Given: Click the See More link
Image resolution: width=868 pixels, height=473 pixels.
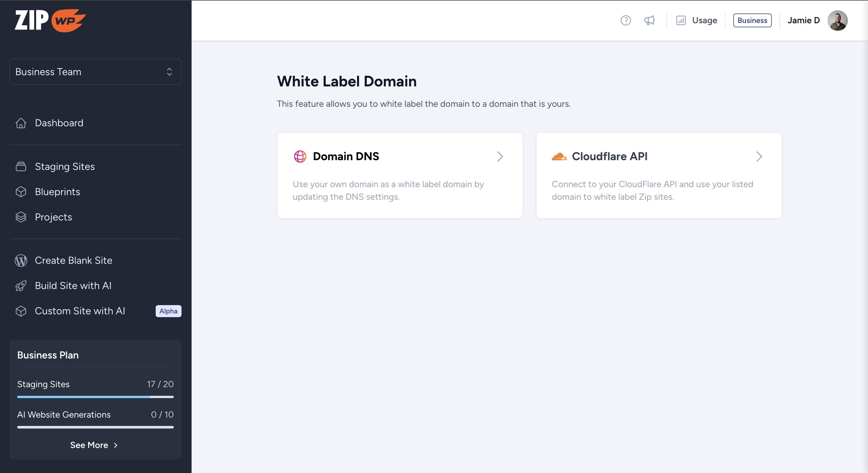Looking at the screenshot, I should point(94,445).
